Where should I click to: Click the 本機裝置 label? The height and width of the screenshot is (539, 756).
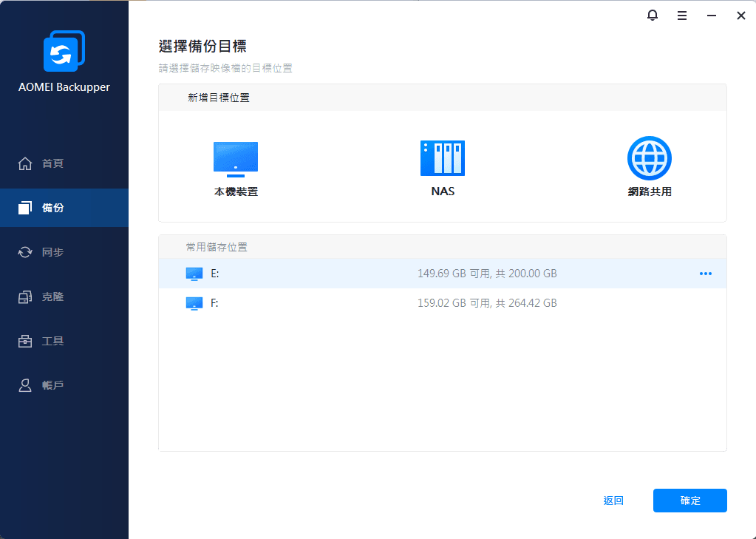pos(236,191)
